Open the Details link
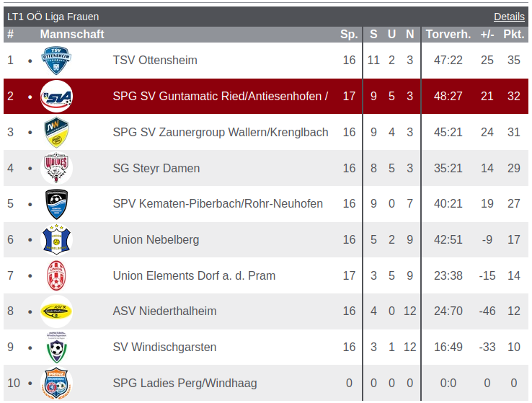This screenshot has width=532, height=403. [x=509, y=17]
